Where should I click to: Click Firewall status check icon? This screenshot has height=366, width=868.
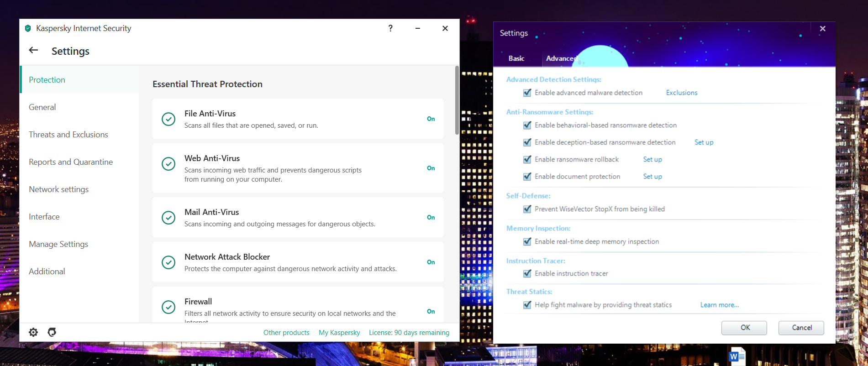pyautogui.click(x=168, y=307)
